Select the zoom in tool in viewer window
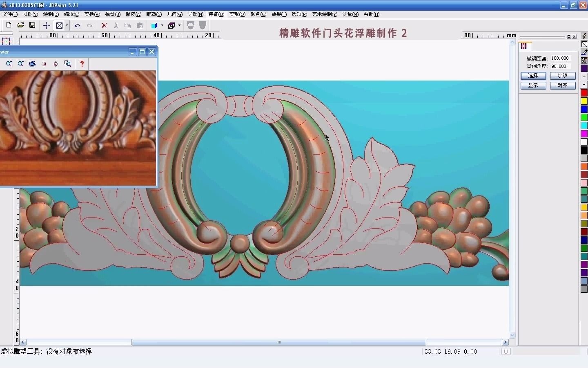This screenshot has height=368, width=588. 9,64
